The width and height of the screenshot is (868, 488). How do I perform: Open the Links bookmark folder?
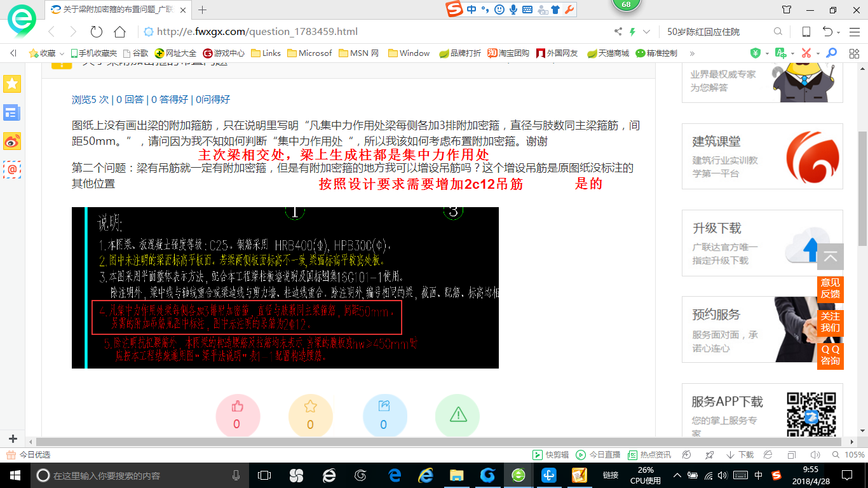(x=266, y=53)
